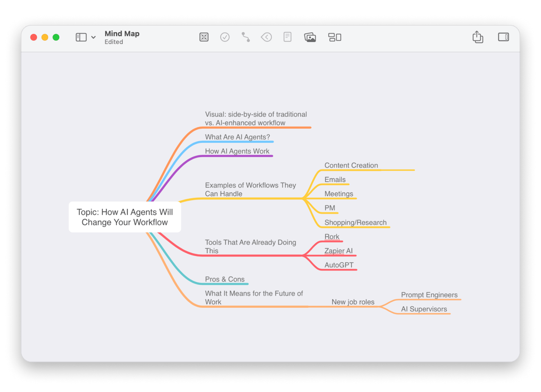Screen dimensions: 541x392
Task: Select the 'Shopping/Research' node
Action: [x=355, y=223]
